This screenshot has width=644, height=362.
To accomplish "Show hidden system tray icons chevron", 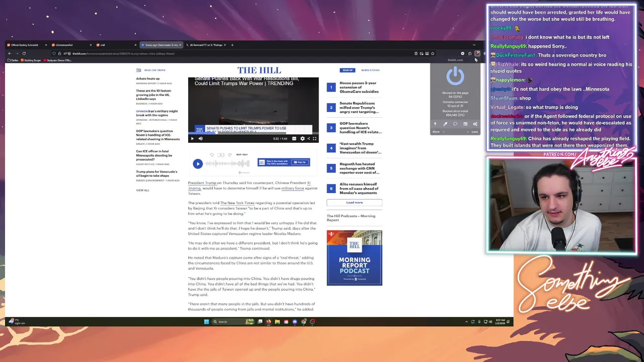I will [x=466, y=322].
